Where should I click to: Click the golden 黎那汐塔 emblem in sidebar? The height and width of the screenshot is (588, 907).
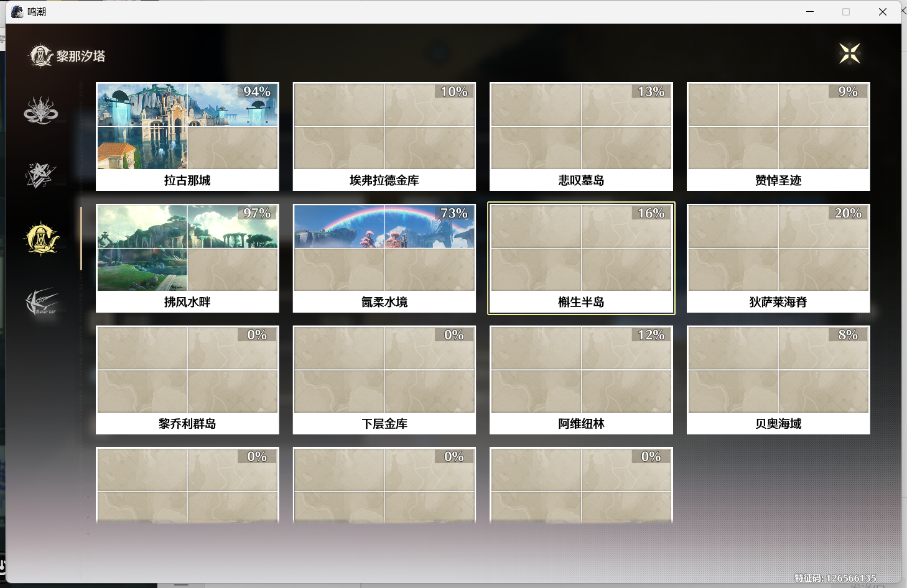coord(42,239)
